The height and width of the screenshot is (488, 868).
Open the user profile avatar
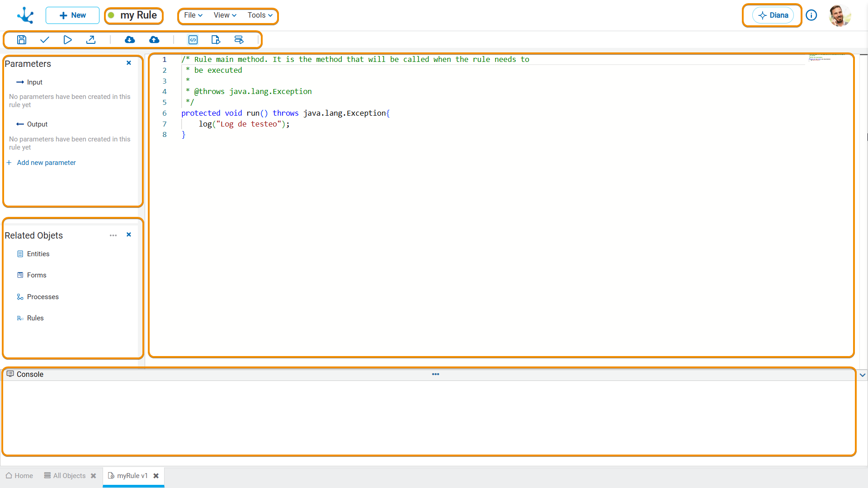coord(840,15)
